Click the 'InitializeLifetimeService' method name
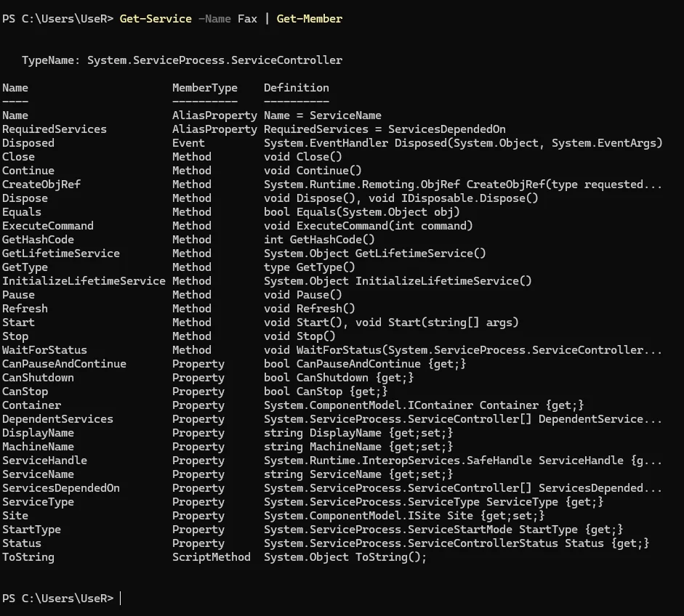The height and width of the screenshot is (616, 684). tap(84, 281)
